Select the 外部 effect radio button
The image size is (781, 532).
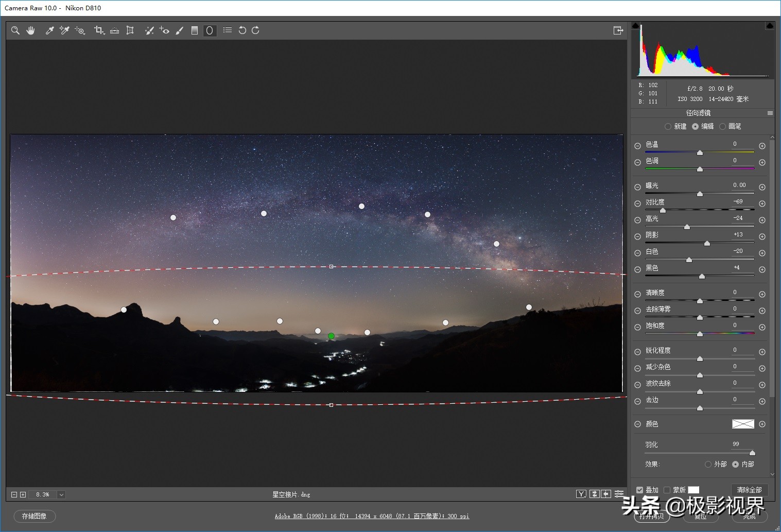pyautogui.click(x=708, y=464)
